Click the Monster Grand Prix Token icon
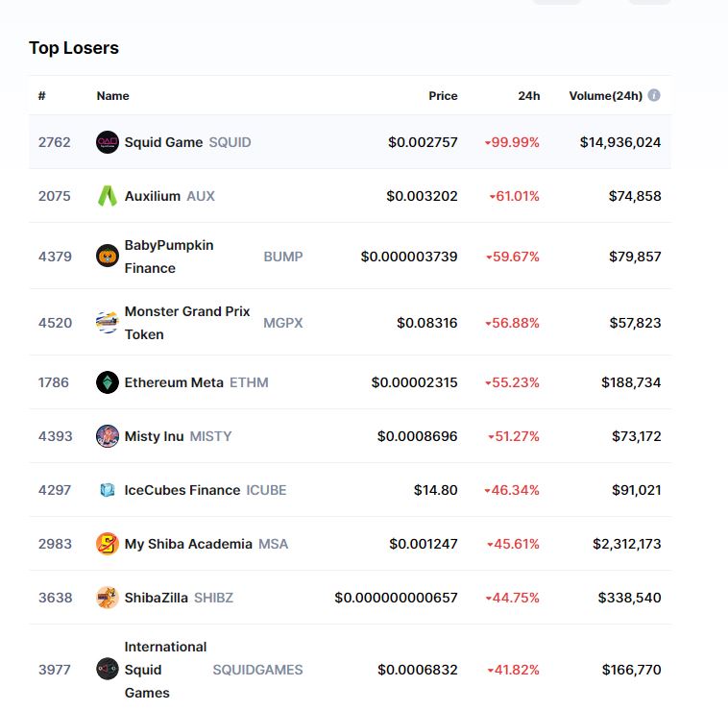Screen dimensions: 728x711 pos(108,323)
